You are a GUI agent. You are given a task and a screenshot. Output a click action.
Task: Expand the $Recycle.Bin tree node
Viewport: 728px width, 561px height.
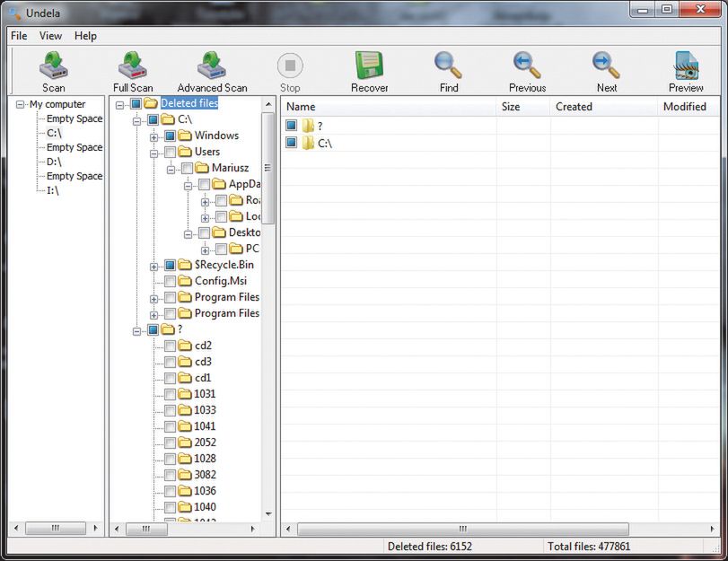[x=154, y=266]
